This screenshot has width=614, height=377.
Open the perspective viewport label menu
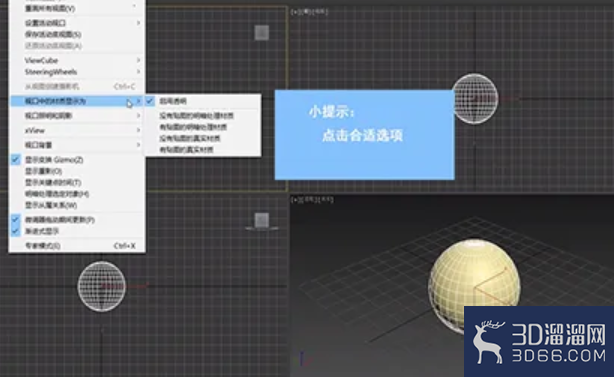[312, 200]
